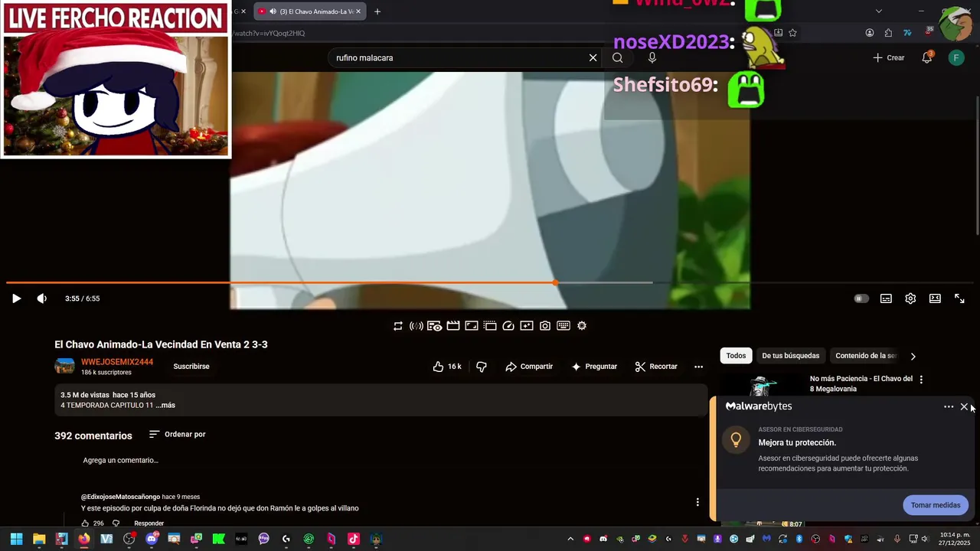Show hidden tray icons chevron
Viewport: 980px width, 551px height.
click(x=570, y=539)
